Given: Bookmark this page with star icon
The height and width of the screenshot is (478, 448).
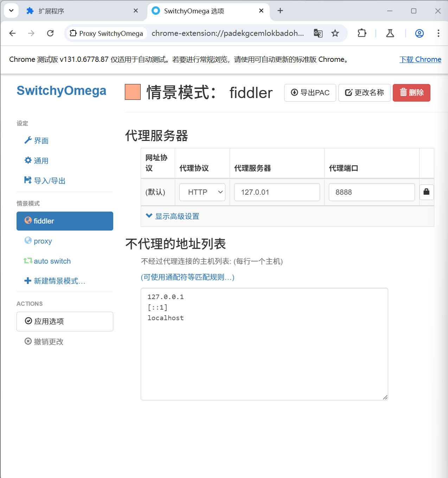Looking at the screenshot, I should click(335, 33).
